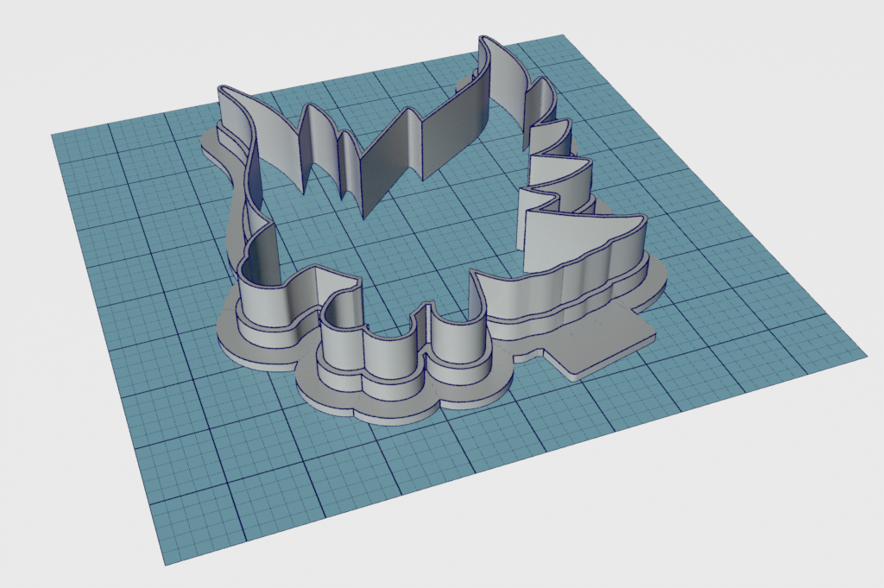Click empty gray background in the bottom-right

[777, 518]
